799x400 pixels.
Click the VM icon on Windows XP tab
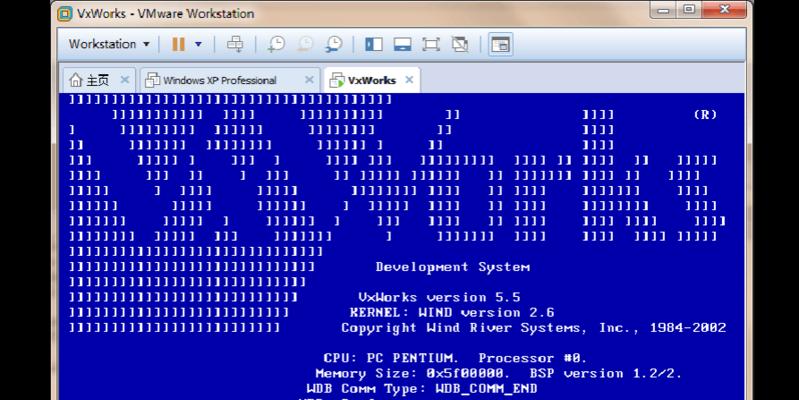click(152, 80)
